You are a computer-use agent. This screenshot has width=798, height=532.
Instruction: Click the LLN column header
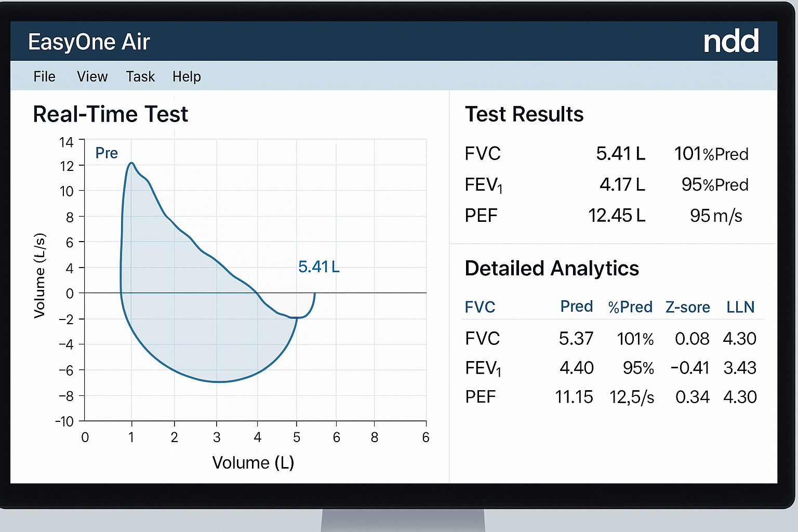coord(740,307)
